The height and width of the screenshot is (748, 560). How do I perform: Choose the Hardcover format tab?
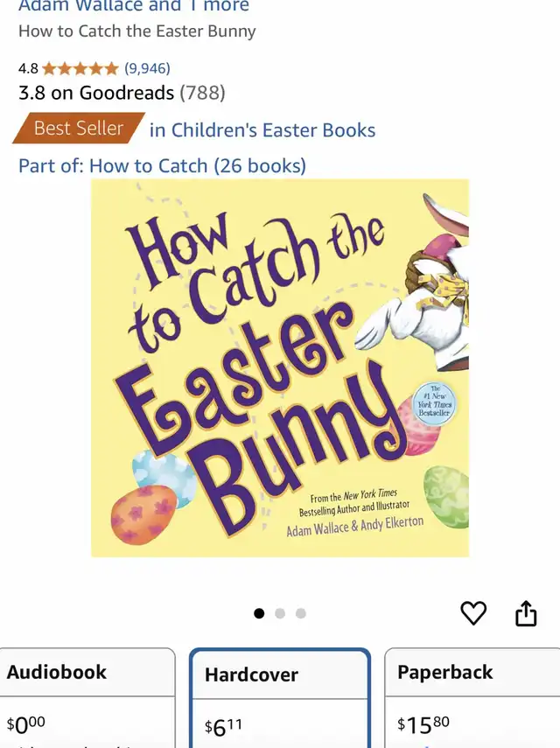point(280,698)
